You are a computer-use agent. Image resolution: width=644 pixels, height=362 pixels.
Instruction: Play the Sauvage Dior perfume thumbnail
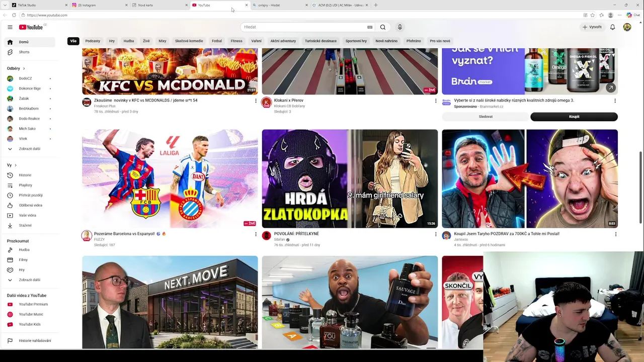coord(350,302)
